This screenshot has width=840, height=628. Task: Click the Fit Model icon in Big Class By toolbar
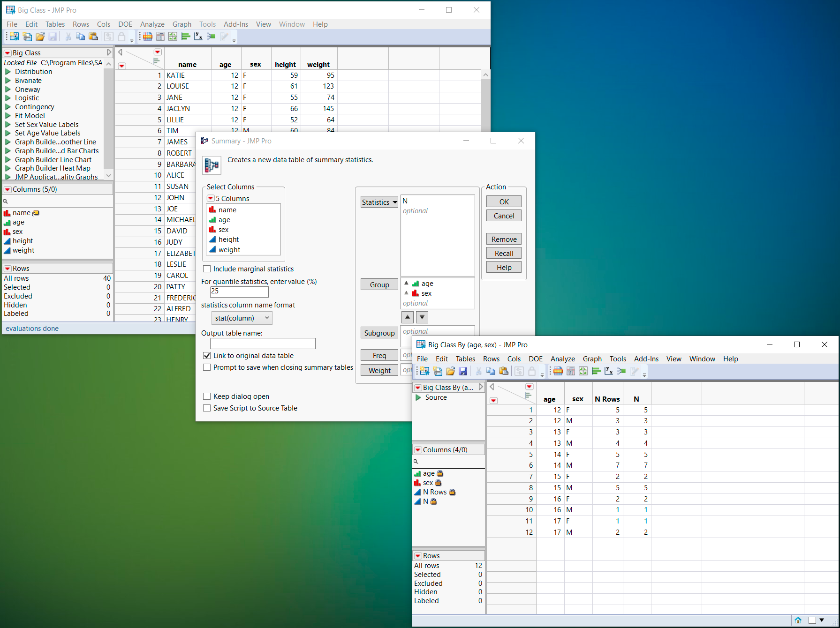621,371
